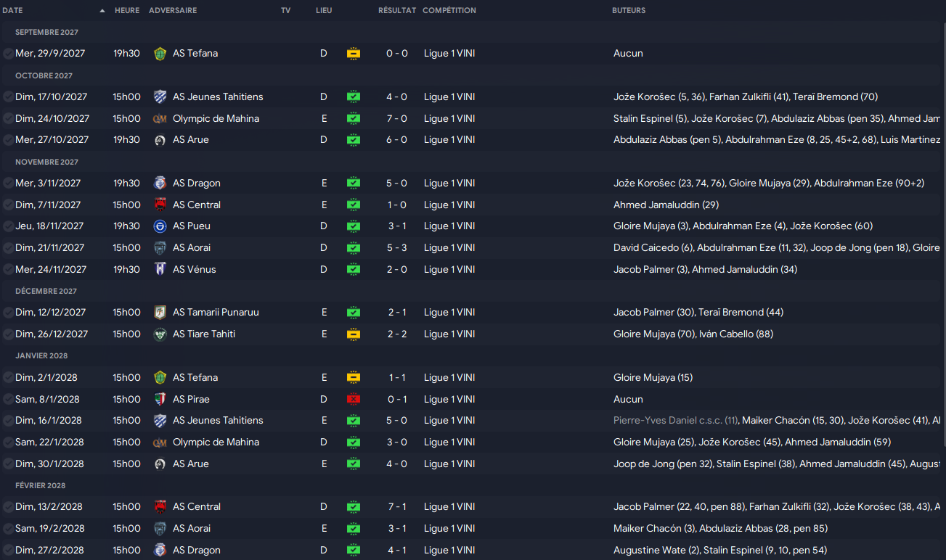The height and width of the screenshot is (560, 946).
Task: Click the played-check icon beside Mer, 29/9/2027
Action: click(8, 54)
